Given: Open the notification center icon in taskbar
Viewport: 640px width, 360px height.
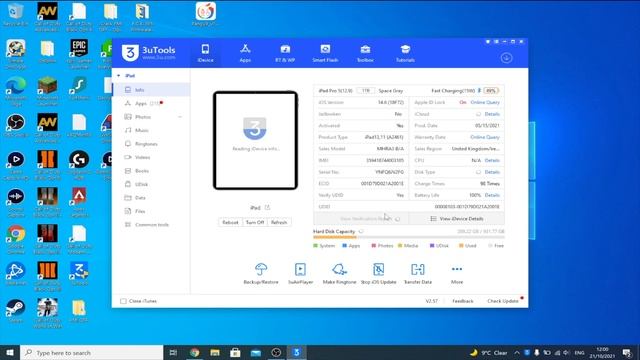Looking at the screenshot, I should click(628, 353).
